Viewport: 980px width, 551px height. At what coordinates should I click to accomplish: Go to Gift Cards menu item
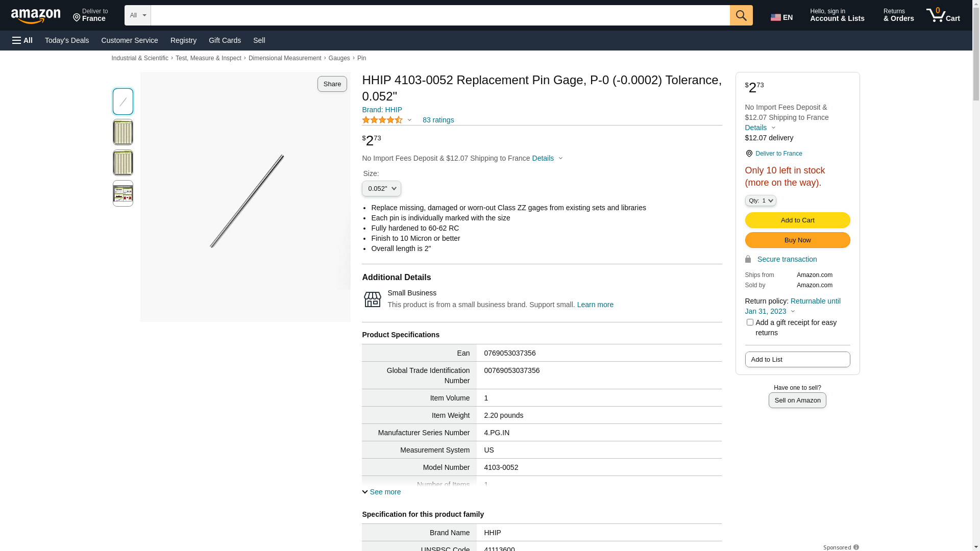225,40
